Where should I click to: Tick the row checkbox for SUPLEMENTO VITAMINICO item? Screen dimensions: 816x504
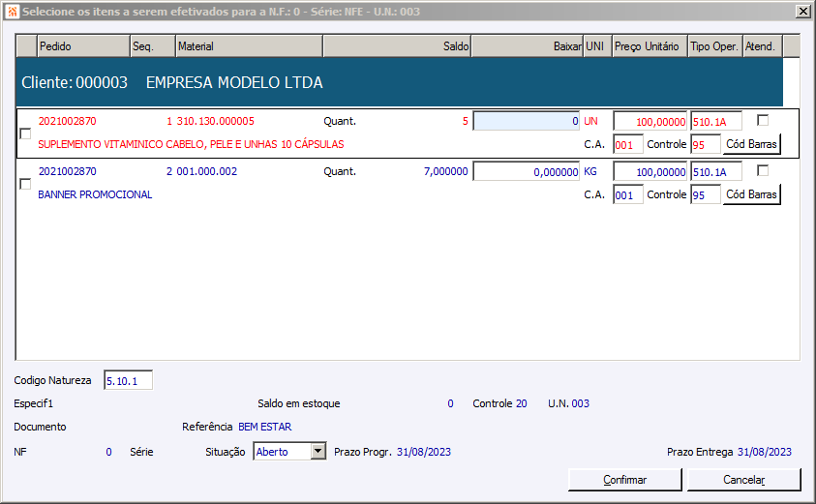[25, 133]
